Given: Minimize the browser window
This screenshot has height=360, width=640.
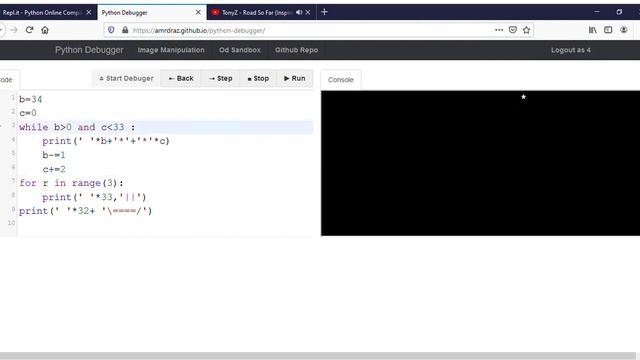Looking at the screenshot, I should (597, 12).
